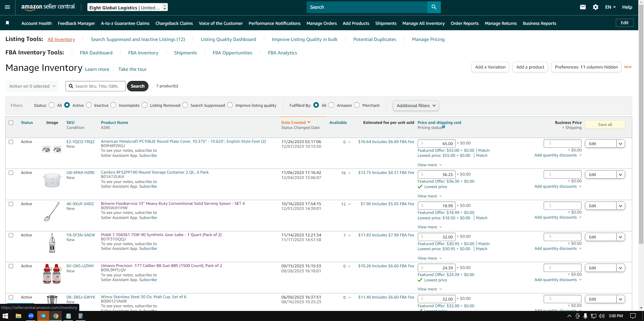The image size is (644, 321).
Task: Open the hamburger navigation menu
Action: (7, 7)
